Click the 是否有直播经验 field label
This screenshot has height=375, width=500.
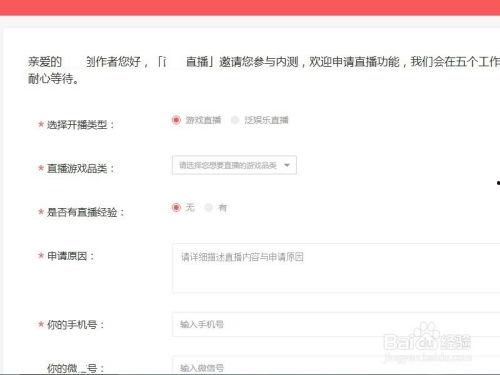tap(85, 212)
